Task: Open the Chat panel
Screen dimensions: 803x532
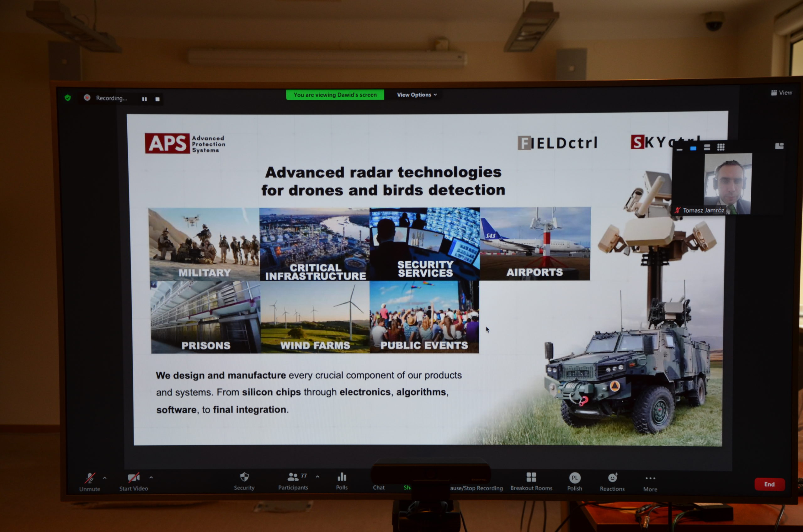Action: (x=379, y=487)
